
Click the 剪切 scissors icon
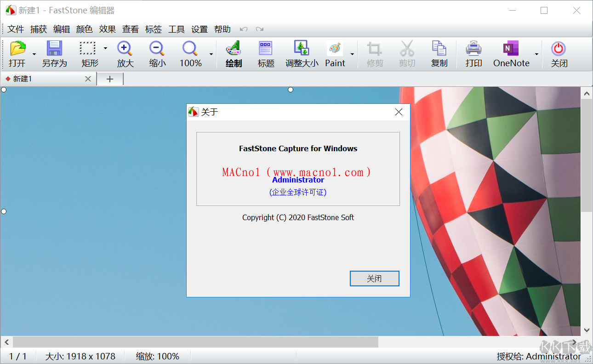tap(407, 48)
